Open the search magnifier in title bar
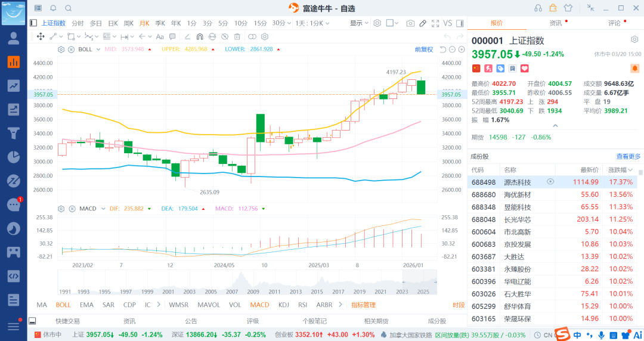Screen dimensions: 644x341 [x=69, y=8]
